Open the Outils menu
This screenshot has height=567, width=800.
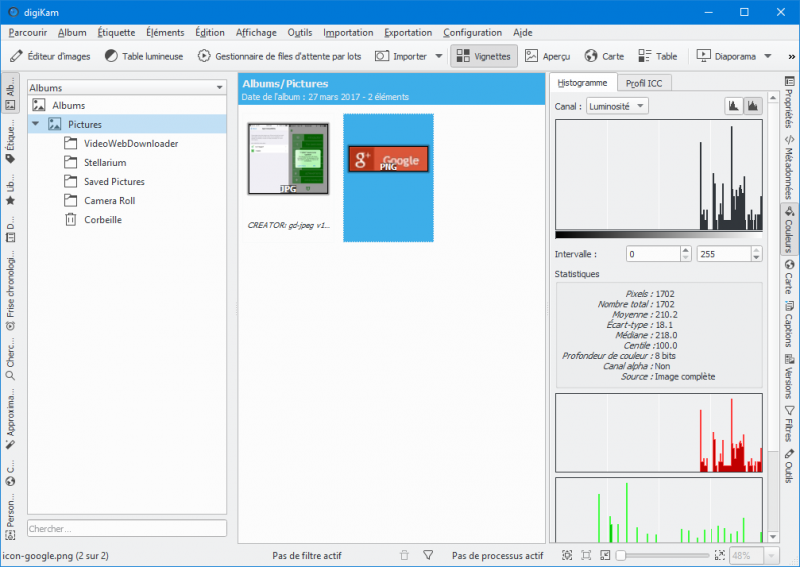[x=299, y=33]
